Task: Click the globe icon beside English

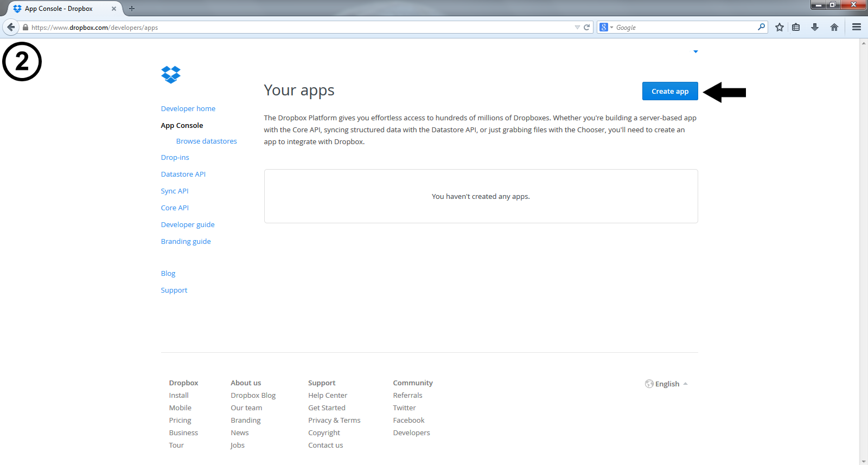Action: [649, 384]
